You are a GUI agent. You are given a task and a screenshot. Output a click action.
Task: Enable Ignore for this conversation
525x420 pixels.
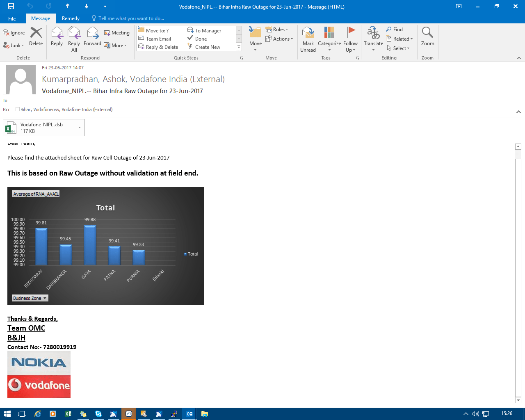pyautogui.click(x=14, y=32)
